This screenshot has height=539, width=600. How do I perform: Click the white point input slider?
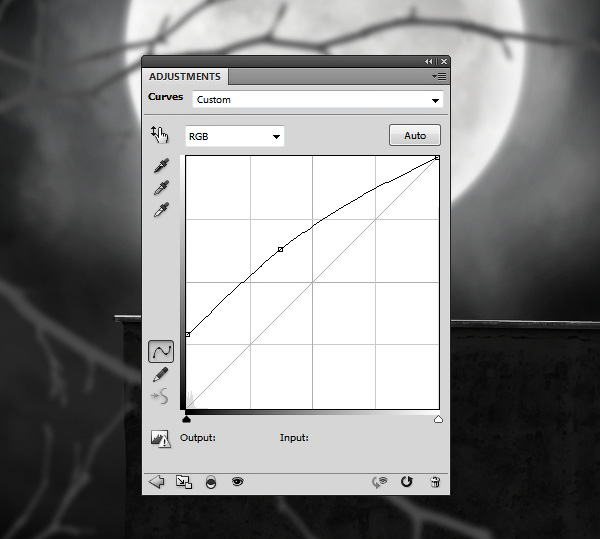(x=439, y=420)
